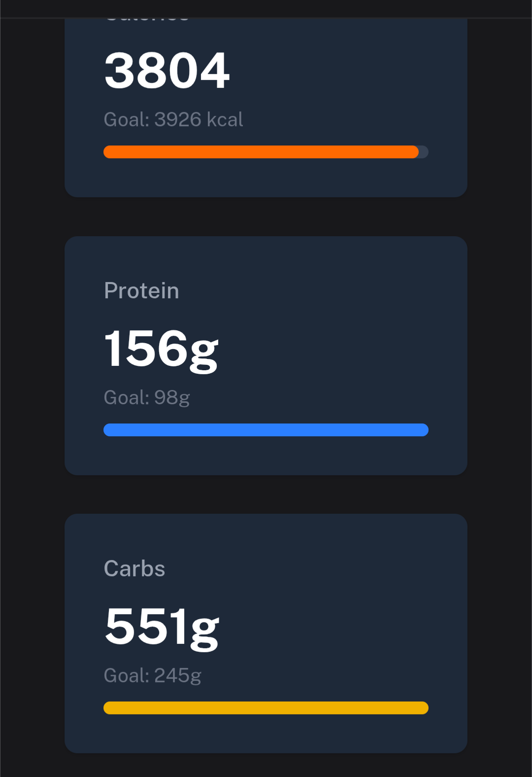Tap the Goal: 245g carbs text
532x777 pixels.
(153, 675)
